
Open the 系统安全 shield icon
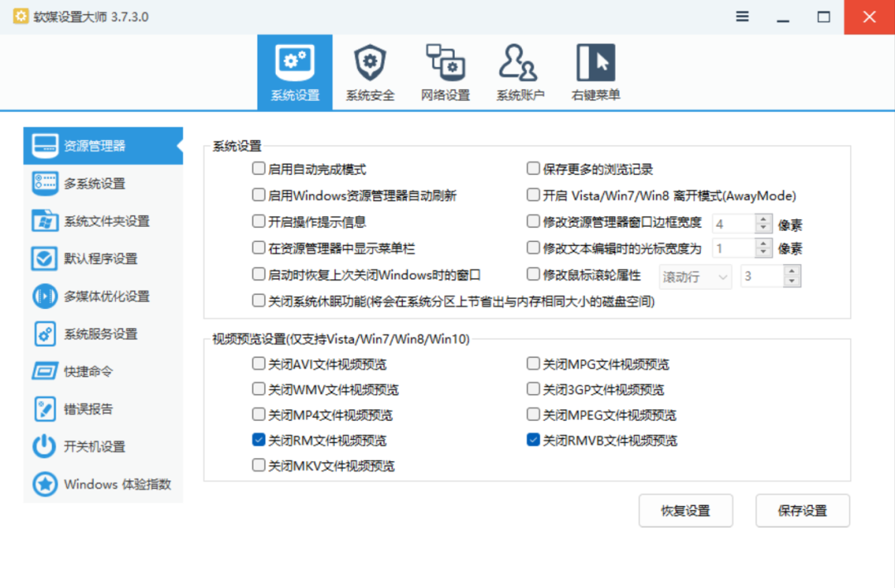click(370, 61)
